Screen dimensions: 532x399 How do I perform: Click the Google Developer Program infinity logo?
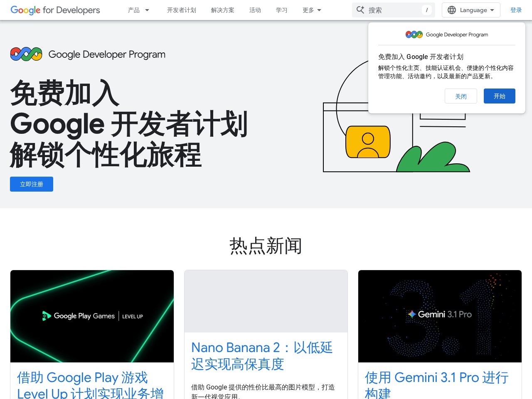[26, 54]
